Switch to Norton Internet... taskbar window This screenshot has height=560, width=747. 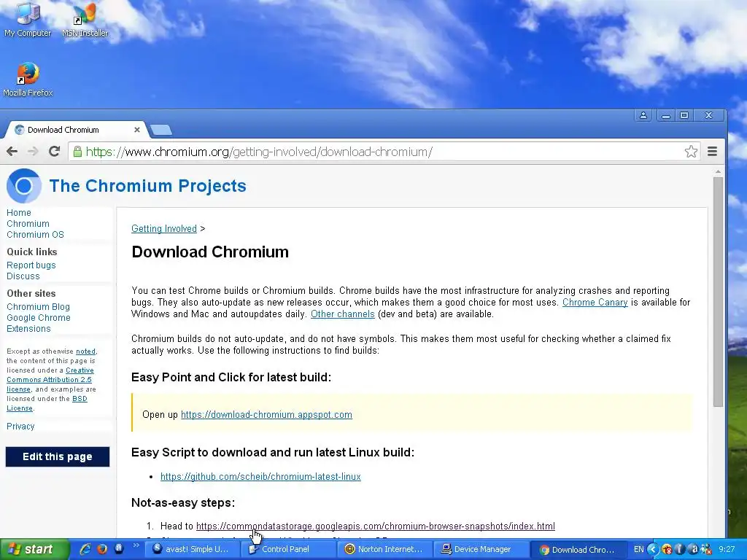click(x=385, y=549)
